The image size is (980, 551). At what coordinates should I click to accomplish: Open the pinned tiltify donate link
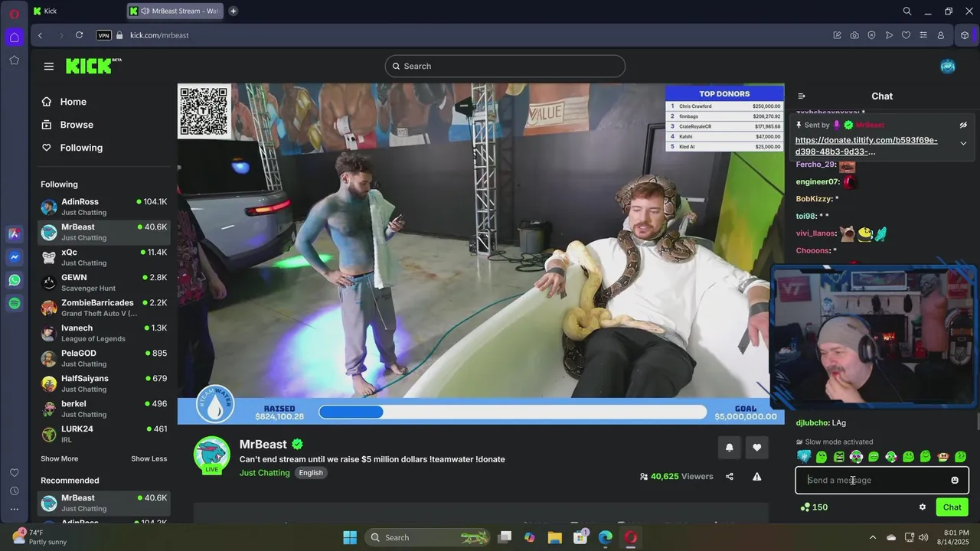pos(867,145)
